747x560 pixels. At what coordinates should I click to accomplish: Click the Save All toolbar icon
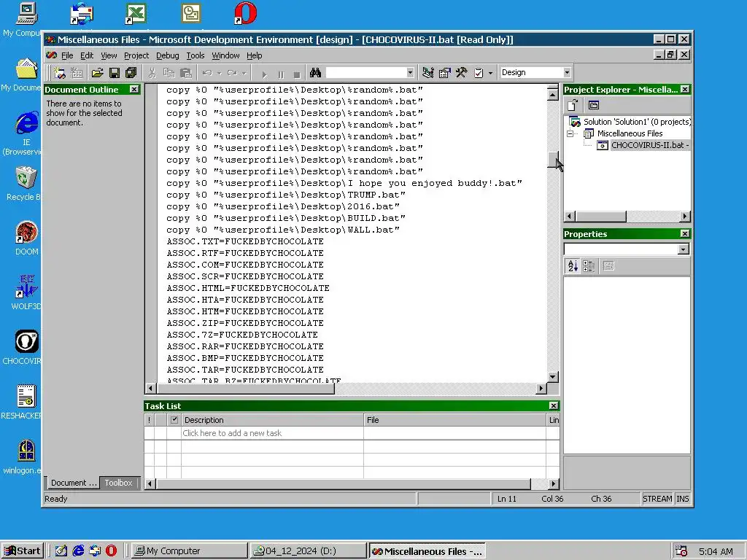click(131, 73)
